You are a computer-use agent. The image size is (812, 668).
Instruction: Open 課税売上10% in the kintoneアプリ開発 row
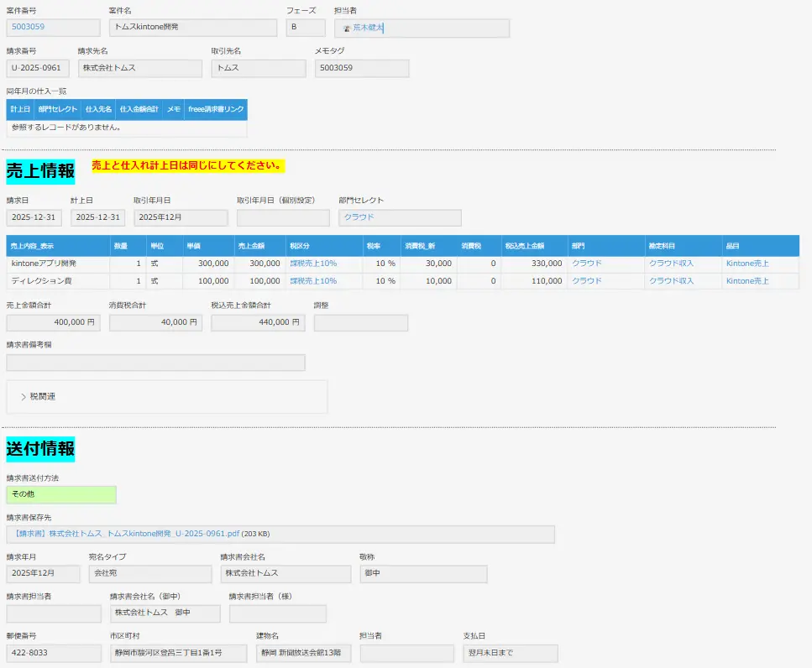point(313,264)
